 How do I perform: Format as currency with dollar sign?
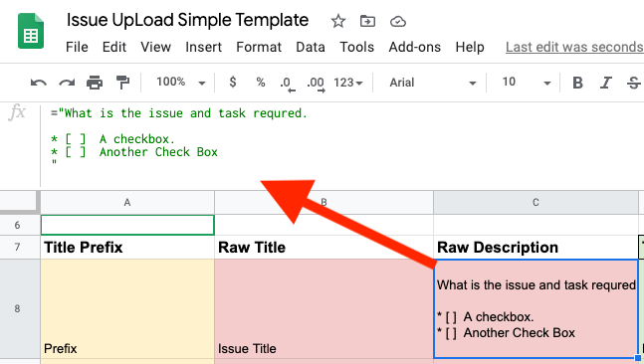point(233,83)
